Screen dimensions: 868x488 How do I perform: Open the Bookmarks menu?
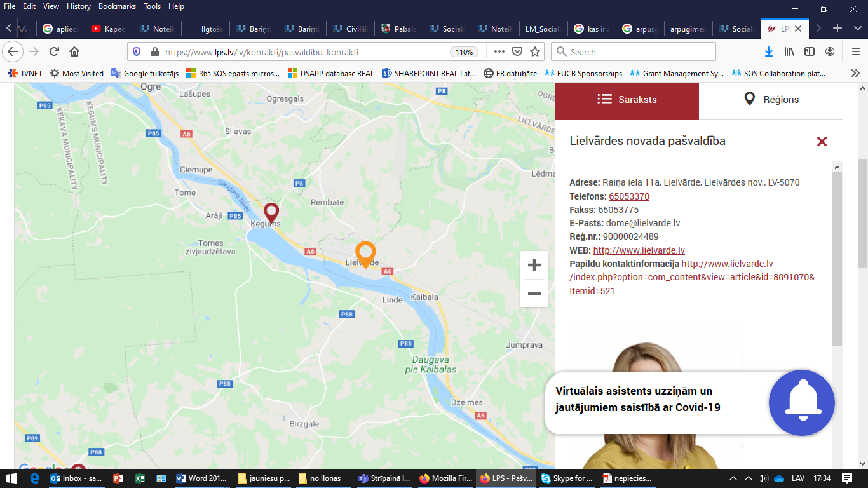pyautogui.click(x=117, y=6)
